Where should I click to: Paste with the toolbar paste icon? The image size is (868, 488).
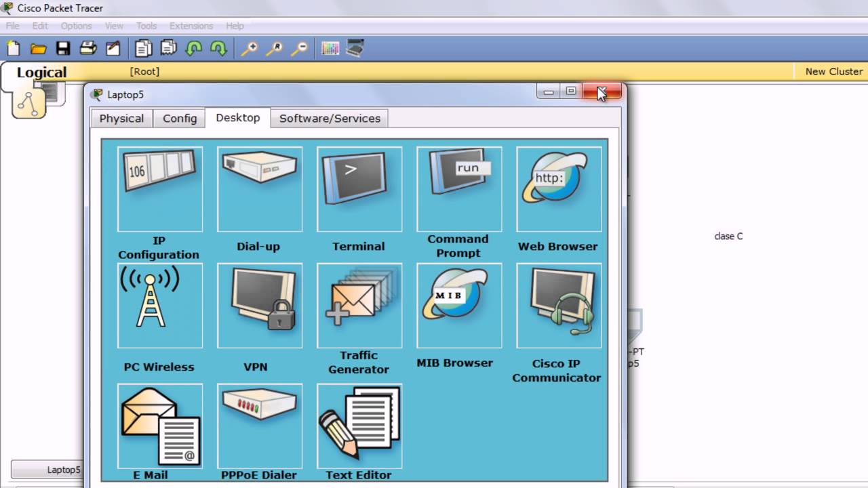tap(168, 48)
